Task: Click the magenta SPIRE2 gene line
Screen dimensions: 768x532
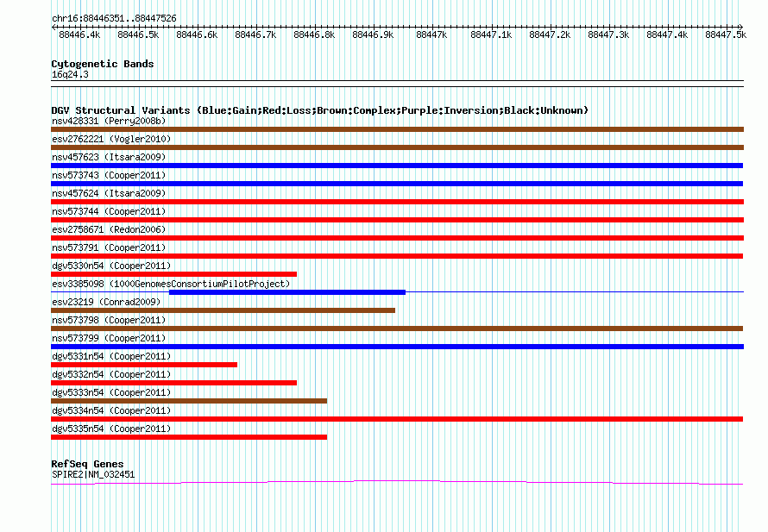Action: tap(397, 483)
